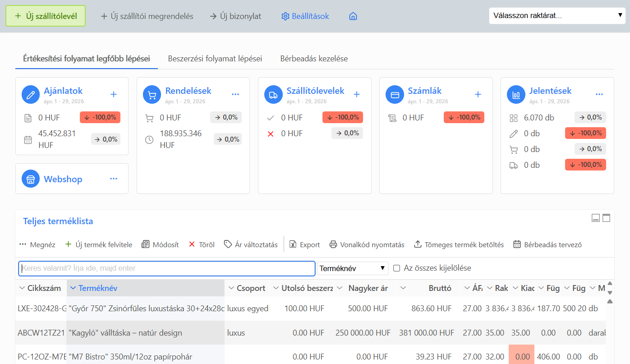
Task: Open the Rendelések three-dot menu
Action: pyautogui.click(x=235, y=94)
